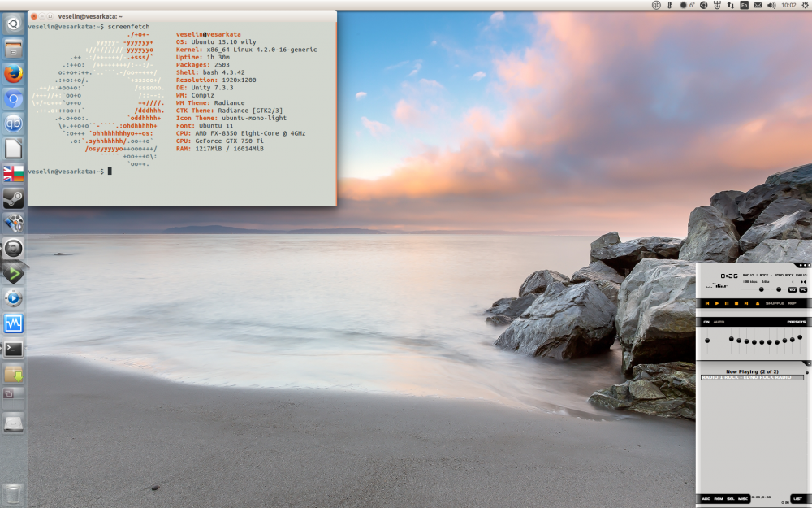812x508 pixels.
Task: Open qBittorrent from the launcher
Action: click(x=14, y=124)
